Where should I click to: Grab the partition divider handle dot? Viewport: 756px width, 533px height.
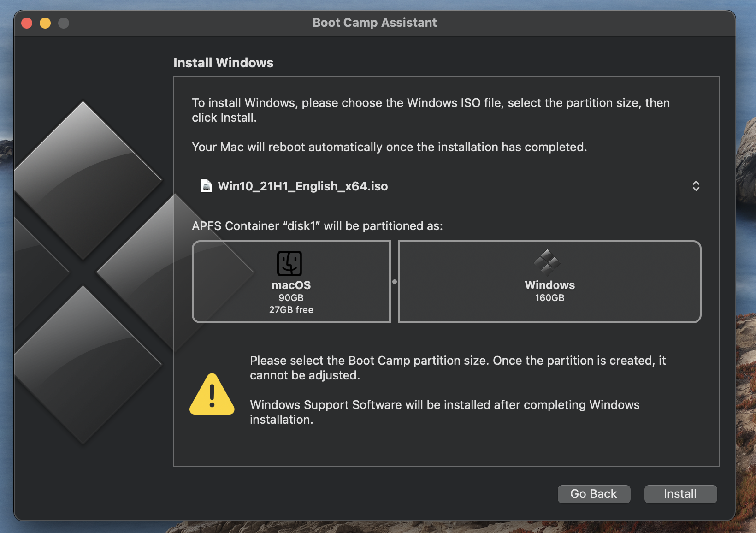click(395, 282)
